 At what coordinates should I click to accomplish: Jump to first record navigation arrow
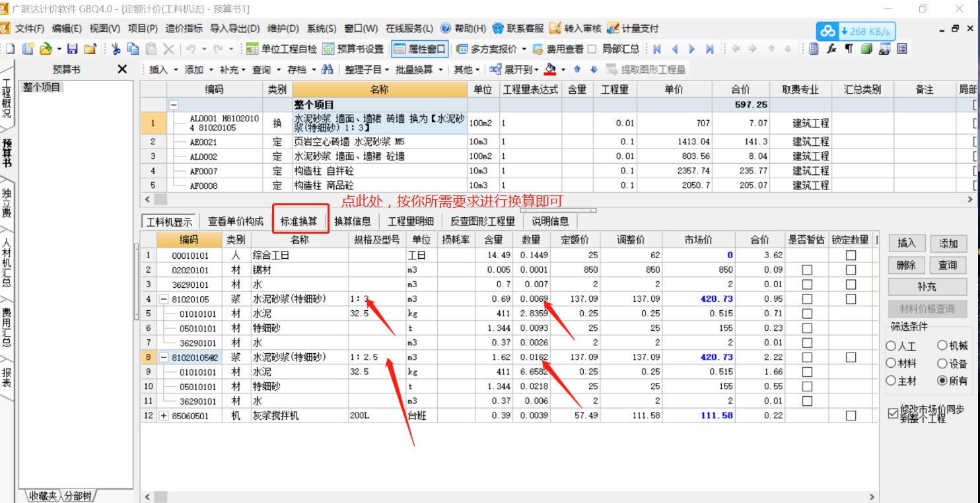657,49
